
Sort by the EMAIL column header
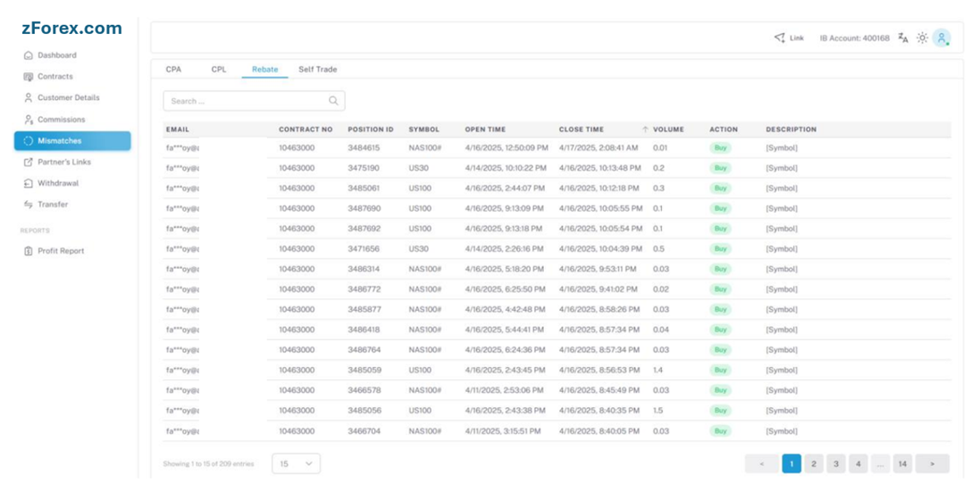178,129
